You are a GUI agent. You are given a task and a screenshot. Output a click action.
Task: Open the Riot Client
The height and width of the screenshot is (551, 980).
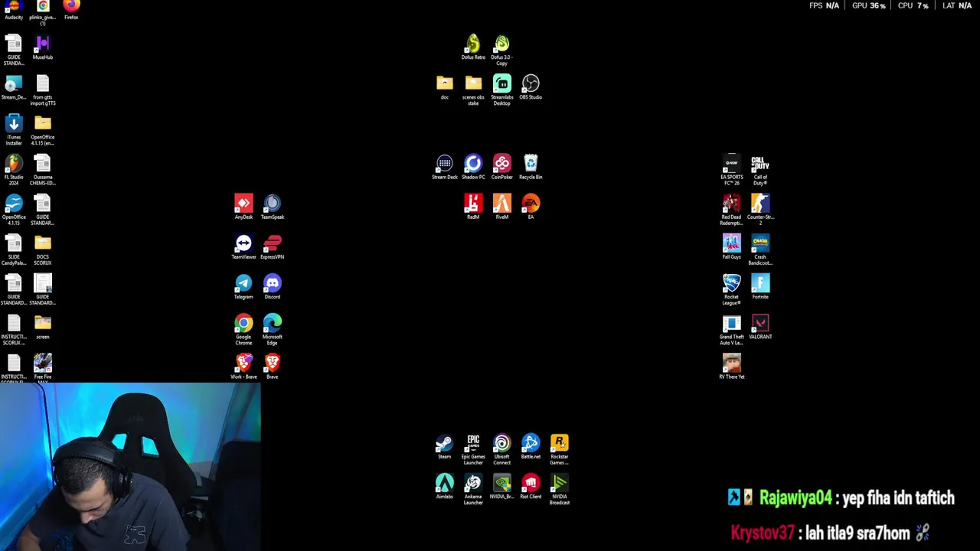click(531, 487)
